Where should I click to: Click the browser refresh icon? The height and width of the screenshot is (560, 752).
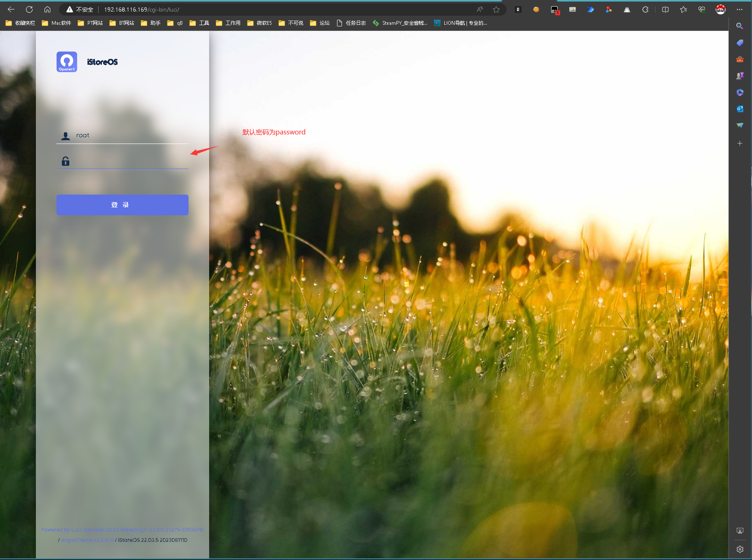click(x=29, y=9)
